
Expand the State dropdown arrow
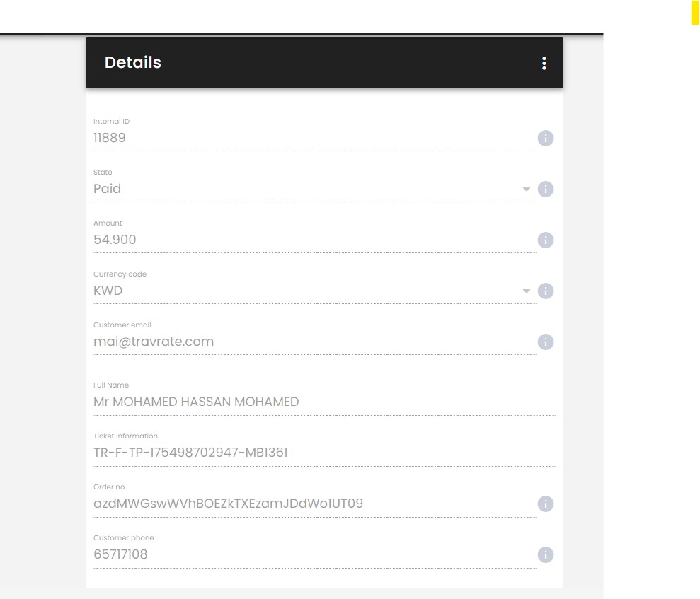tap(527, 189)
